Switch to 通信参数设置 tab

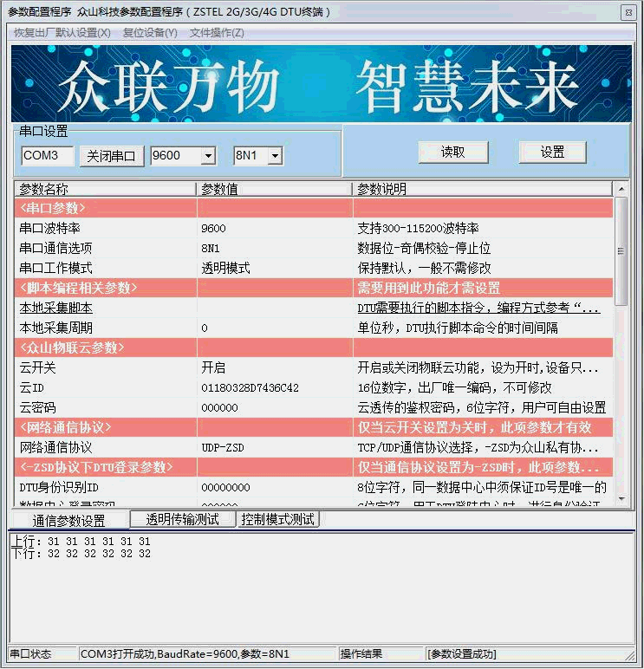pyautogui.click(x=68, y=521)
